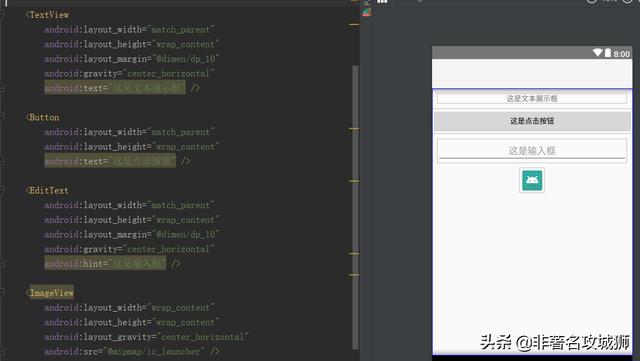Select the Android launcher image in preview
640x361 pixels.
[x=532, y=180]
